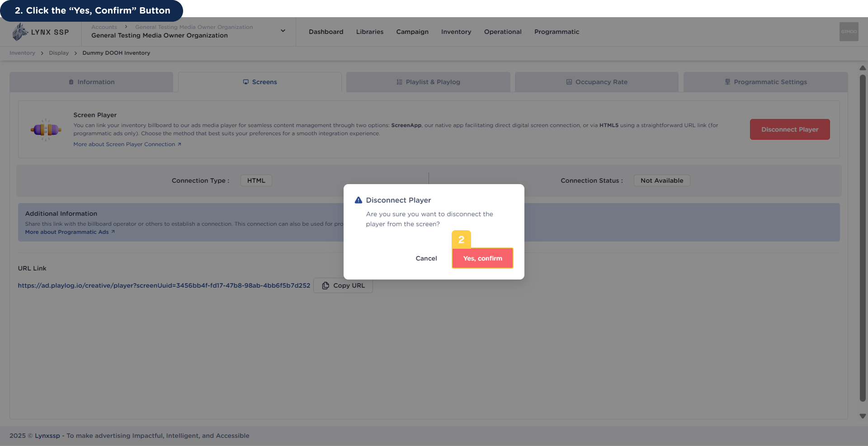Click the Lynxssp footer link
Viewport: 868px width, 446px height.
(x=47, y=436)
